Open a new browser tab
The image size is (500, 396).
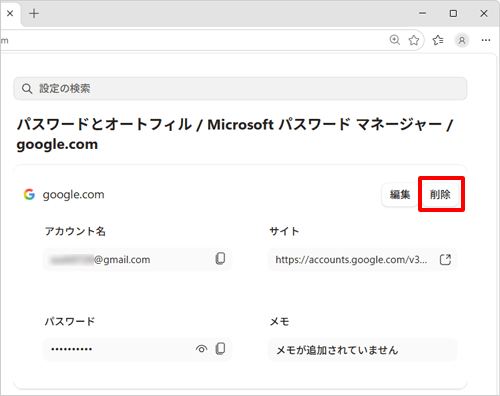[34, 13]
